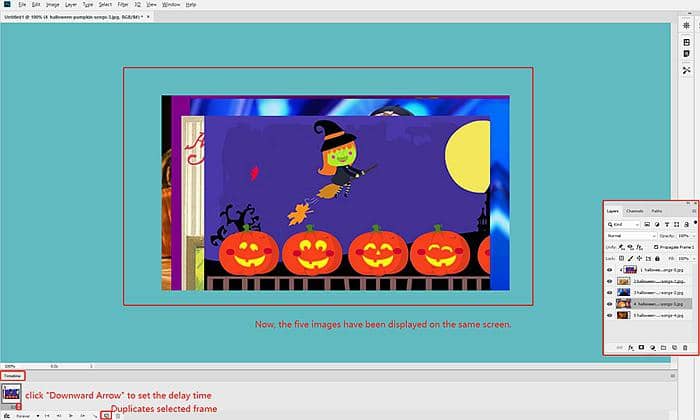
Task: Hide layer 5 halloween songs-4.jpg
Action: pyautogui.click(x=609, y=315)
